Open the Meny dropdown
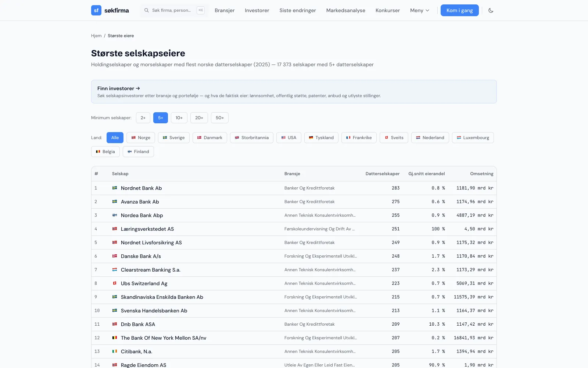The image size is (588, 368). pos(420,10)
